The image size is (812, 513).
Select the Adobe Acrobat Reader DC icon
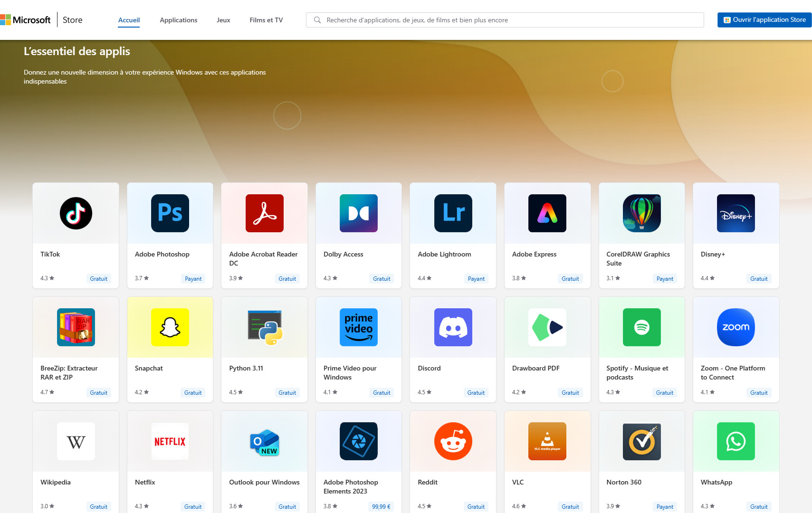pyautogui.click(x=265, y=213)
